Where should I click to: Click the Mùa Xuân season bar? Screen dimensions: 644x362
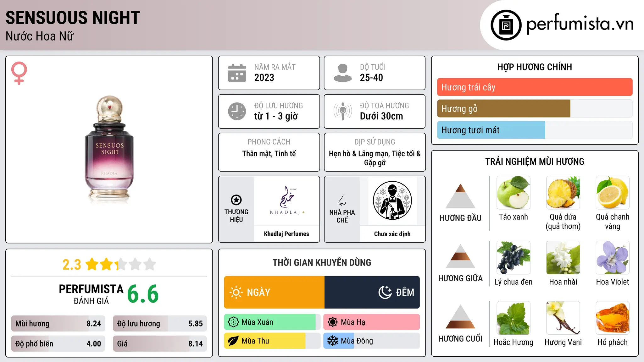click(x=272, y=322)
